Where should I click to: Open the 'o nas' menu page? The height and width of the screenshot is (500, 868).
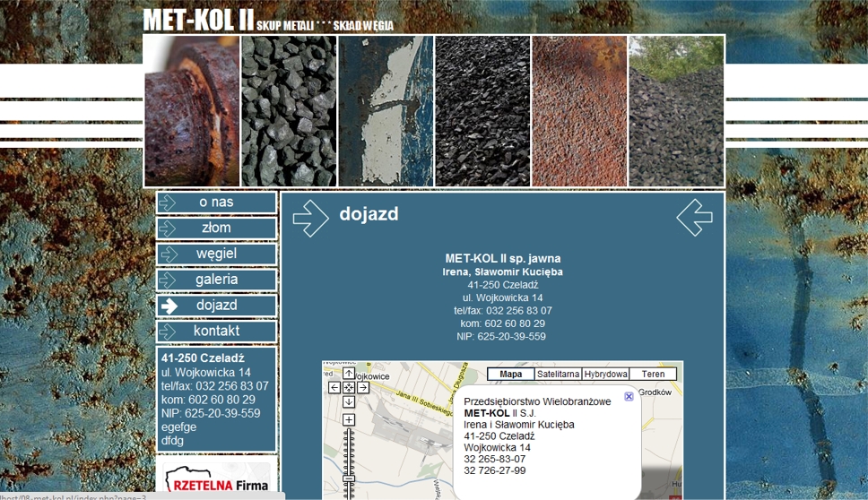coord(216,203)
